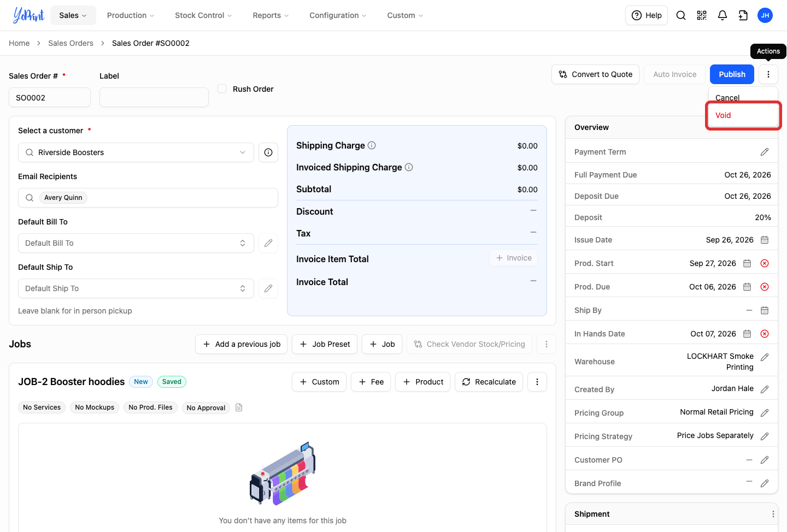Go to Sales Orders breadcrumb

pos(71,43)
